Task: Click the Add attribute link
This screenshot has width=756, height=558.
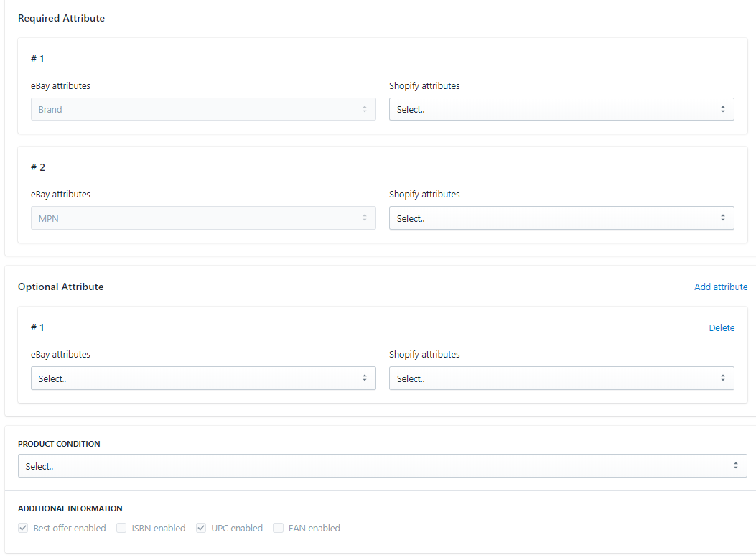Action: pyautogui.click(x=720, y=287)
